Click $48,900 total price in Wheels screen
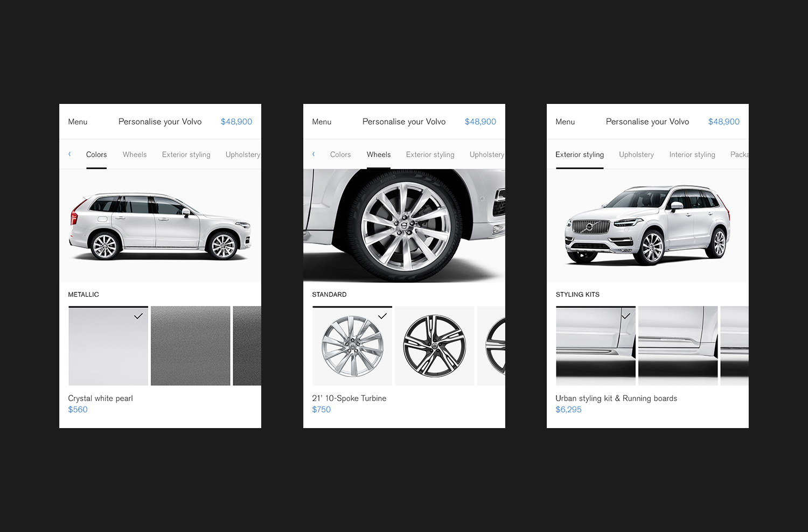Viewport: 808px width, 532px height. pyautogui.click(x=480, y=122)
